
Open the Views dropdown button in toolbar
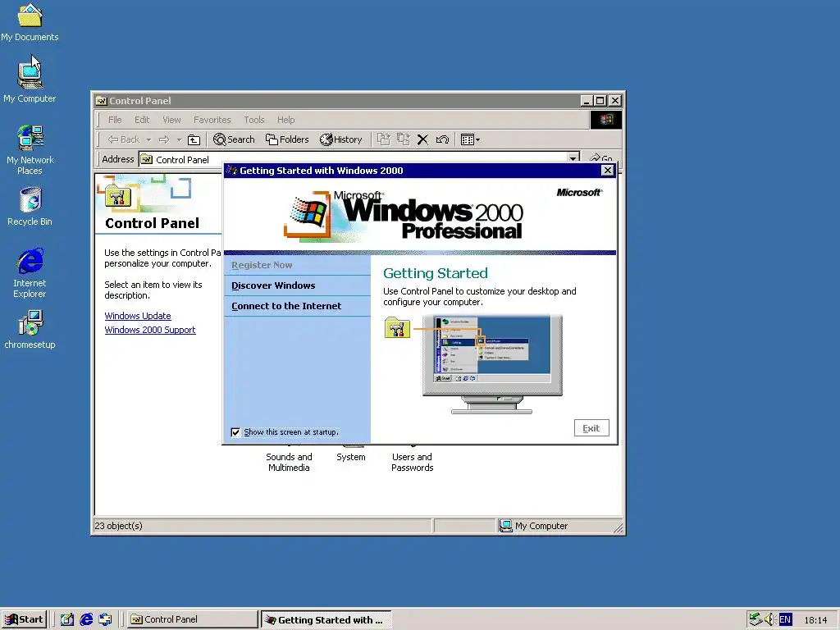pos(470,139)
